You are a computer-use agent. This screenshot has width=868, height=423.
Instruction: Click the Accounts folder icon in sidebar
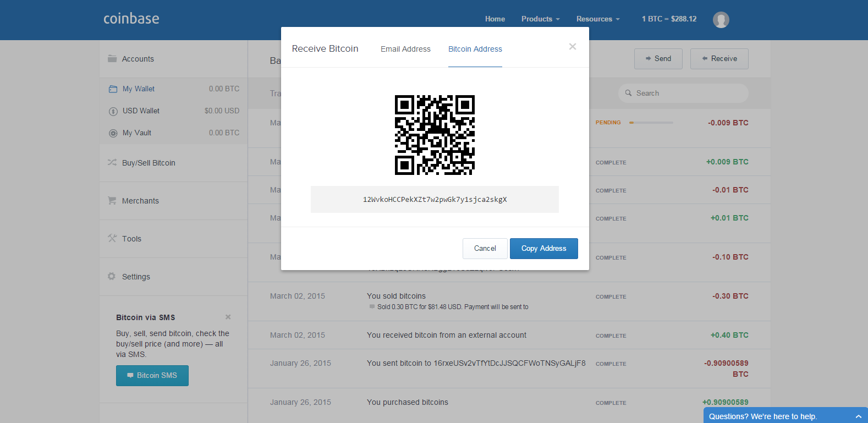112,59
